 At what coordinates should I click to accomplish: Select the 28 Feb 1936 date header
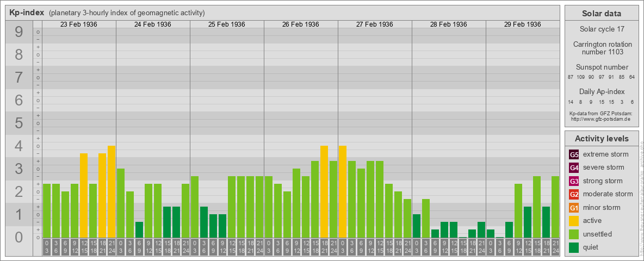(449, 24)
